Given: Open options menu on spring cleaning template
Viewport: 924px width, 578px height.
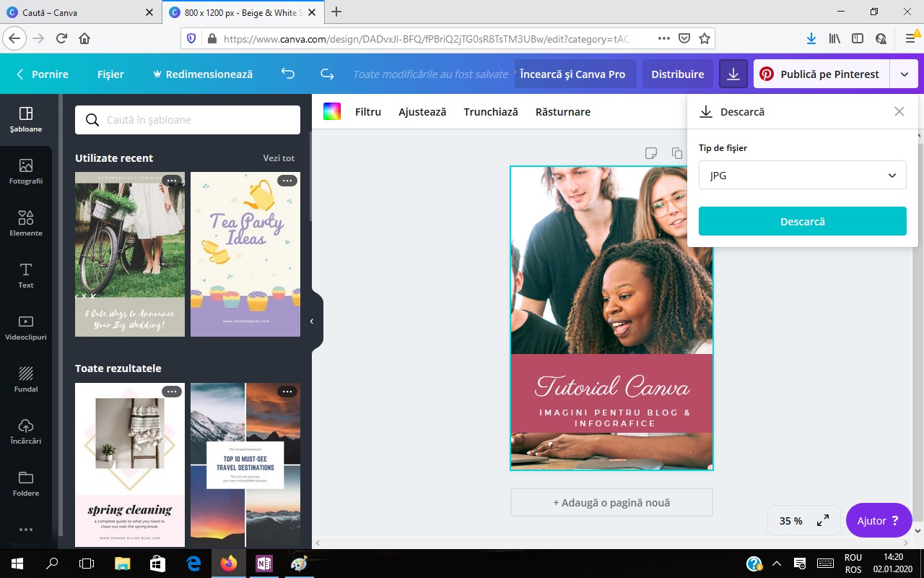Looking at the screenshot, I should coord(171,392).
